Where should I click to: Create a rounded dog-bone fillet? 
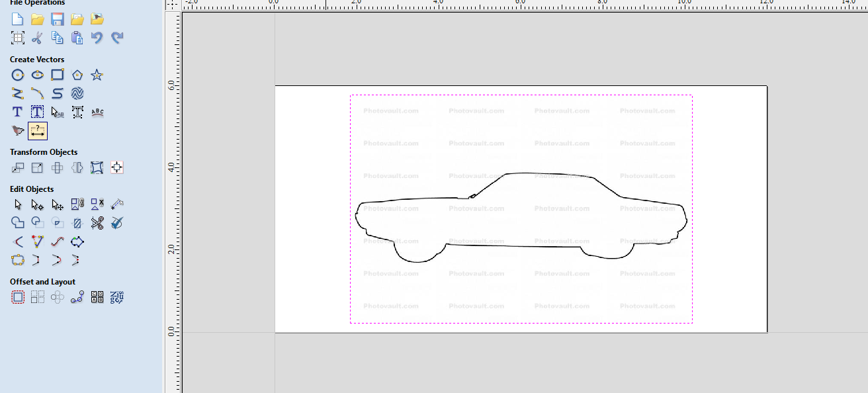58,260
